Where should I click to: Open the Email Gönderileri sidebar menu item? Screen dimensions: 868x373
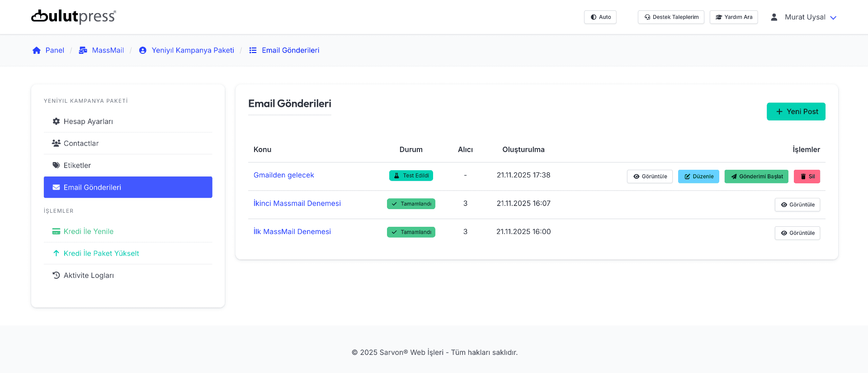coord(128,187)
